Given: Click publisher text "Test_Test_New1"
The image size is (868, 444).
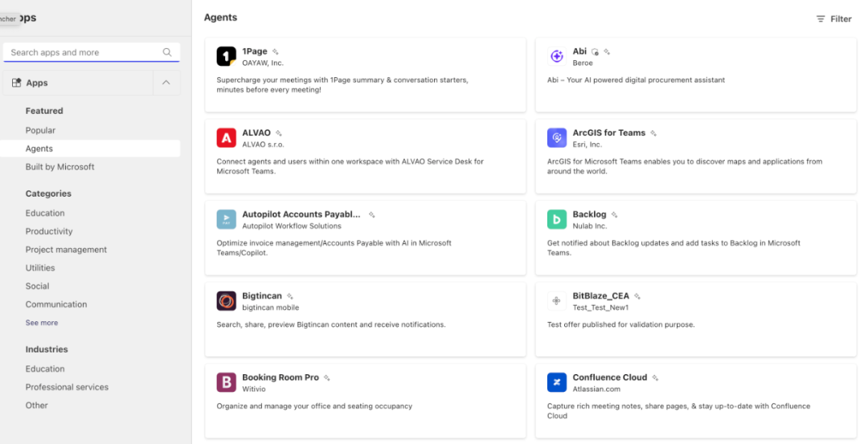Looking at the screenshot, I should [x=600, y=308].
